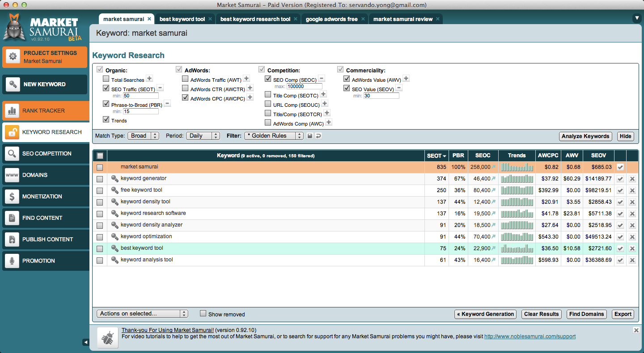Switch to best keyword tool tab
This screenshot has width=644, height=353.
186,19
